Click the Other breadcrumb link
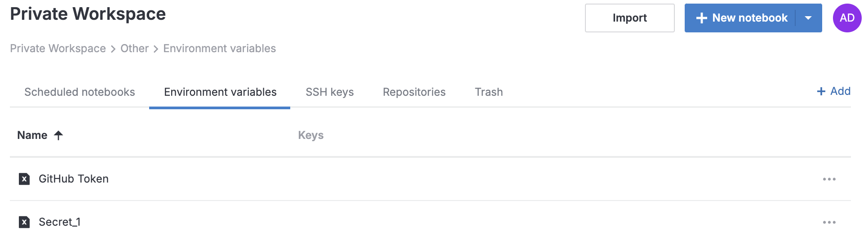Screen dimensions: 868x241 (134, 49)
